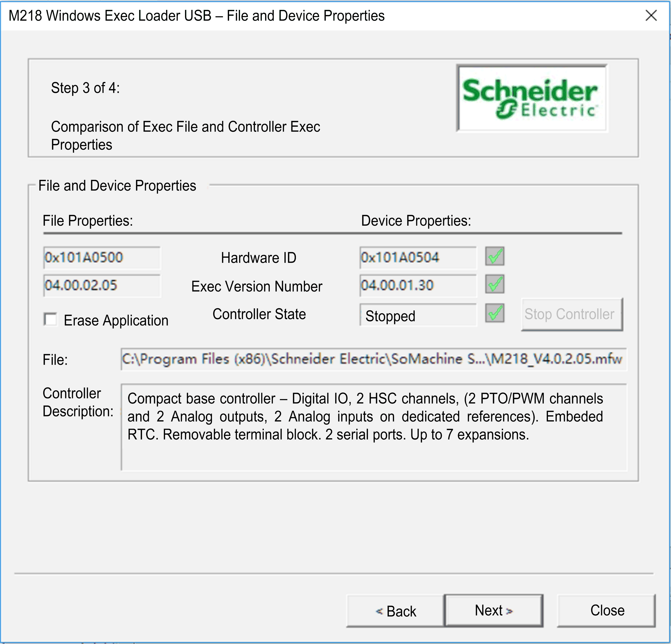Close the dialog with the title bar X
This screenshot has height=644, width=671.
[651, 15]
